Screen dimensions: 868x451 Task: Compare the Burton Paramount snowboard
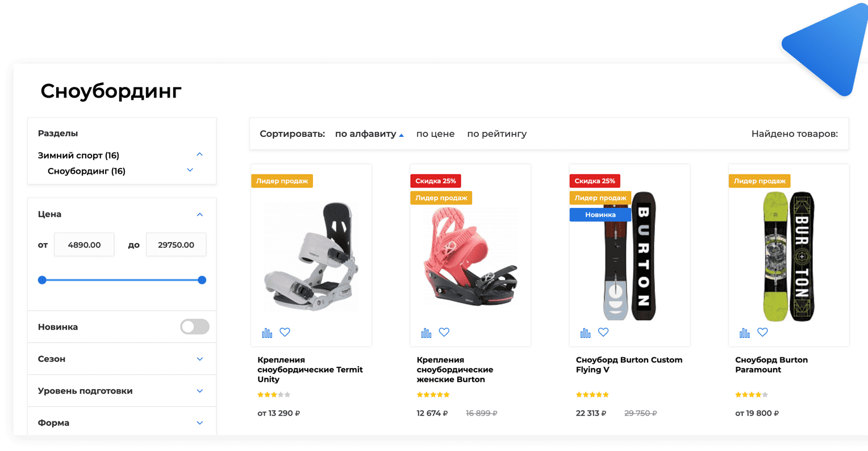click(744, 333)
